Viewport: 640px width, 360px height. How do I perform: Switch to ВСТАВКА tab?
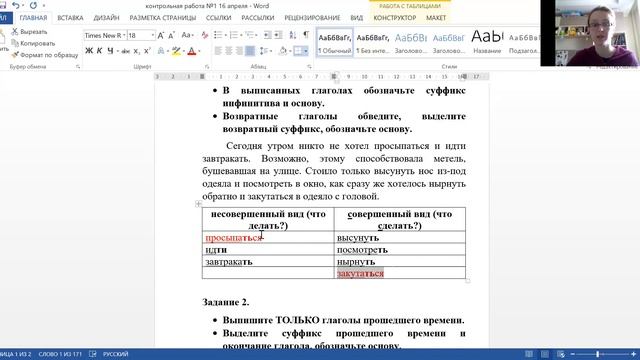coord(70,18)
